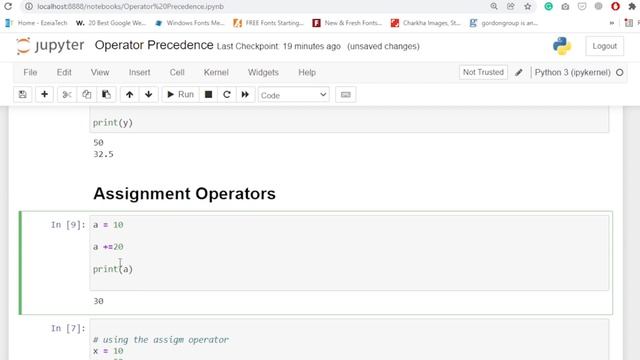640x360 pixels.
Task: Click the kernel idle circle indicator
Action: coord(620,73)
